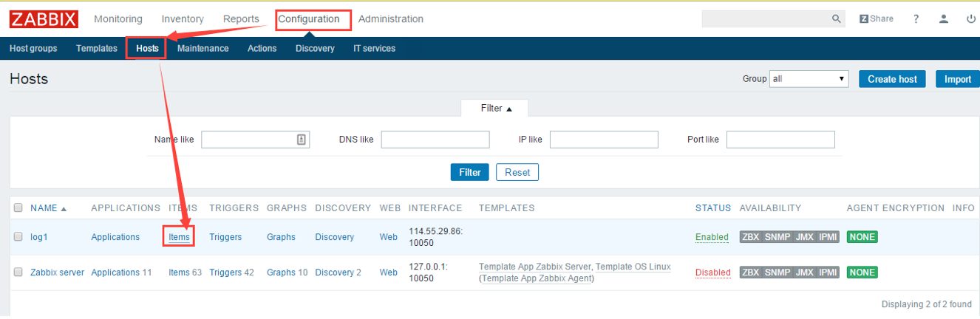This screenshot has height=319, width=980.
Task: Go to Discovery submenu
Action: coord(315,49)
